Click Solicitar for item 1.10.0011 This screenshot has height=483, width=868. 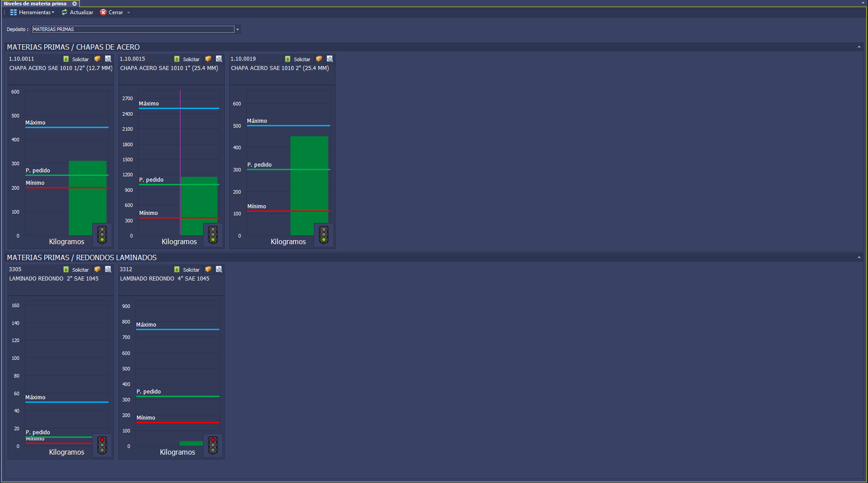pos(76,59)
